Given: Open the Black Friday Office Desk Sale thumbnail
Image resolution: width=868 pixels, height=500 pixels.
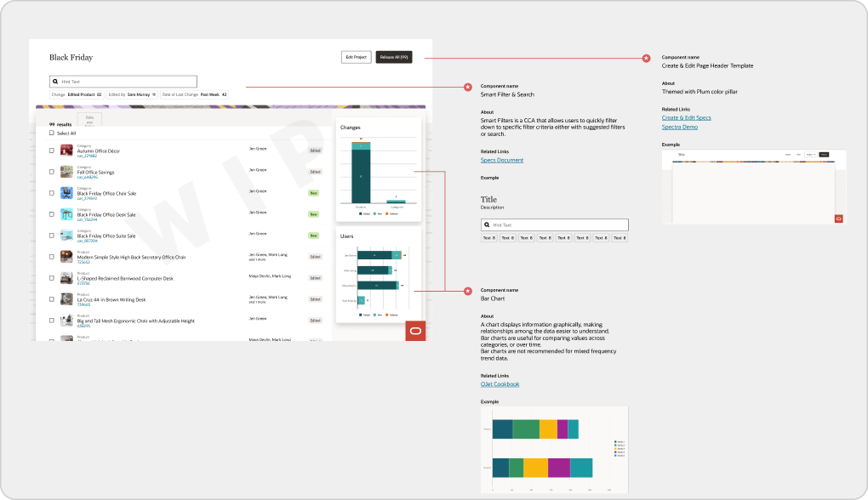Looking at the screenshot, I should tap(66, 214).
